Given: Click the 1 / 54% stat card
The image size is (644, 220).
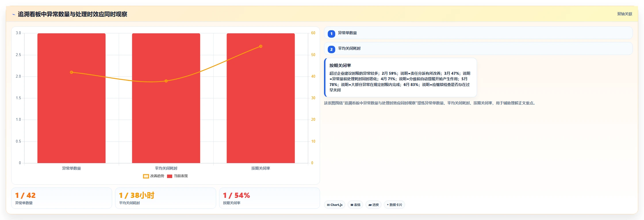Looking at the screenshot, I should tap(269, 198).
